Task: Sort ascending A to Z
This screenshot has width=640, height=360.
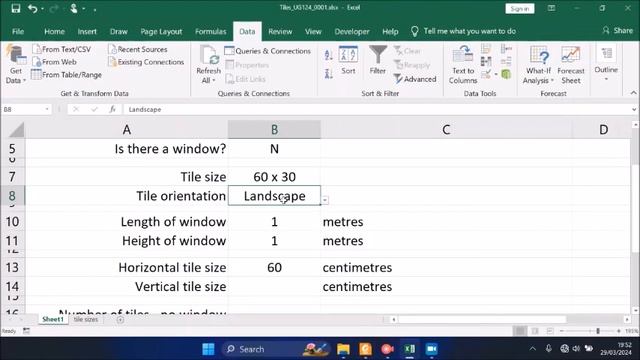Action: [329, 55]
